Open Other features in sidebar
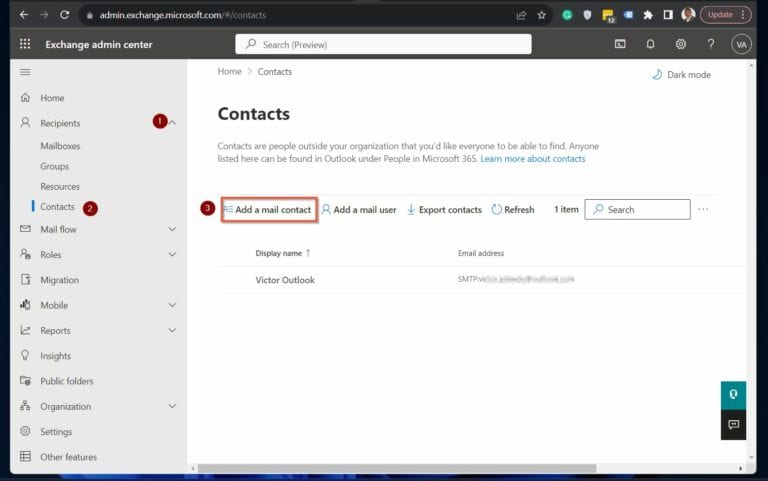Screen dimensions: 768x481 (x=69, y=457)
